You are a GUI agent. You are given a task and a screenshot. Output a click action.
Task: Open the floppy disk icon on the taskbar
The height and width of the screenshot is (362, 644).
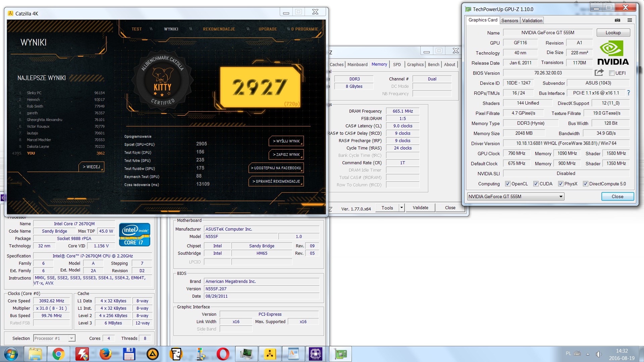[129, 354]
